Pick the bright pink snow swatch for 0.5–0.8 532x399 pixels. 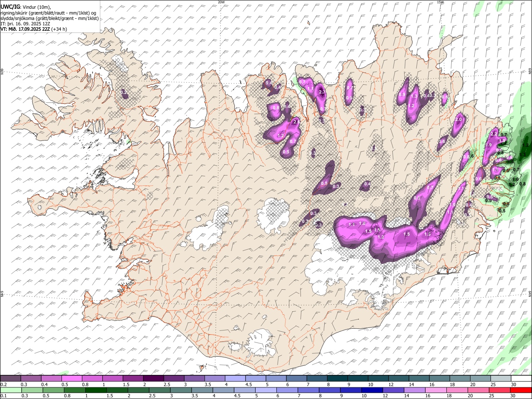click(x=72, y=378)
